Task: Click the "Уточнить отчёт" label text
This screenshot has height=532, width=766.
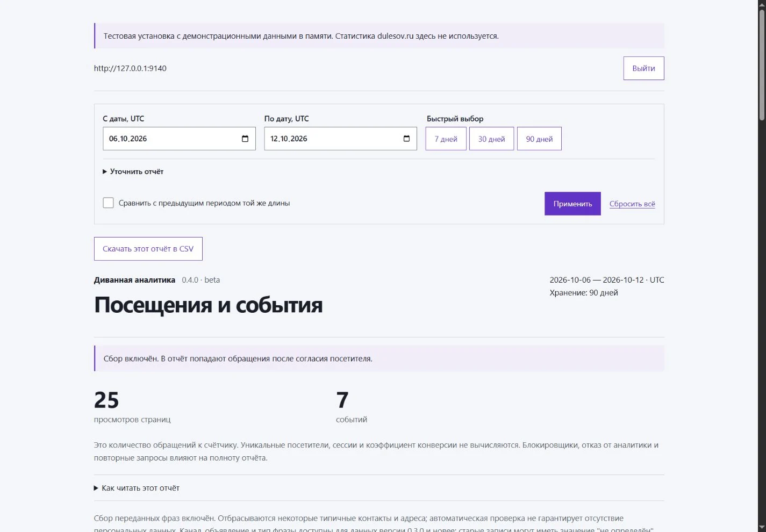Action: (137, 171)
